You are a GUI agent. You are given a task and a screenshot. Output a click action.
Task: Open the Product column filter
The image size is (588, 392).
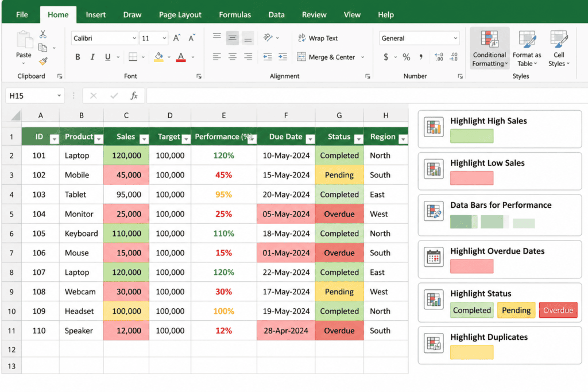click(99, 139)
